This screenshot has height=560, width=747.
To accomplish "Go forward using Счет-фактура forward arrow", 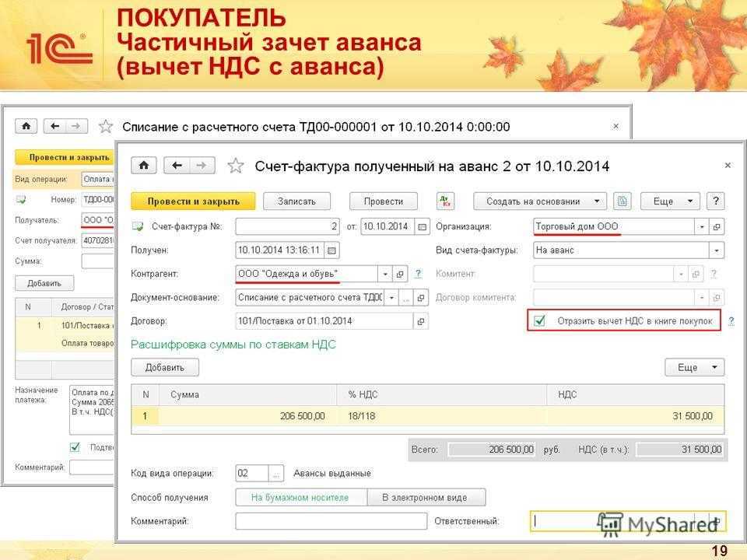I will coord(202,166).
